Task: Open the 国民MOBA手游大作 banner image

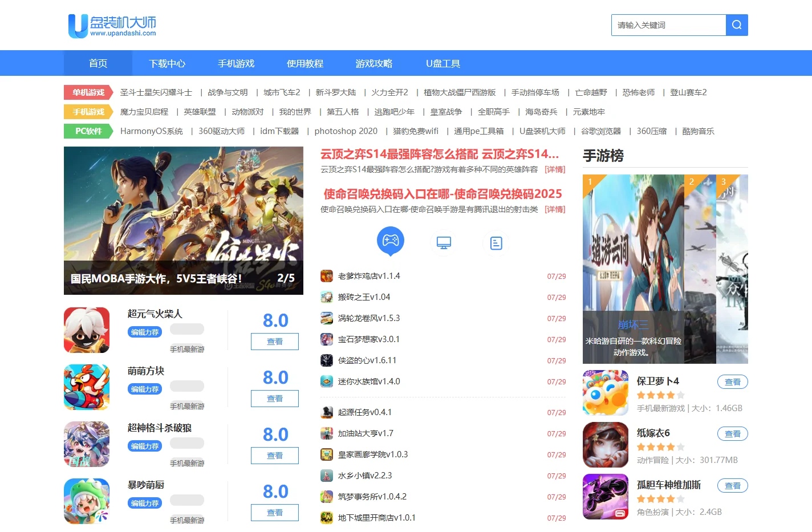Action: pos(184,221)
